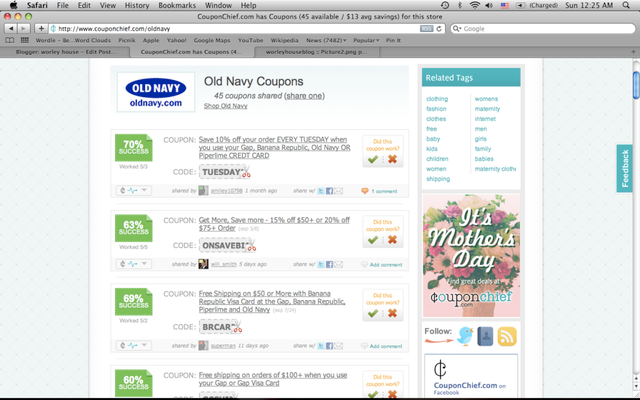Switch to the worleyhouseblog Picture2.png tab
Image resolution: width=640 pixels, height=400 pixels.
pyautogui.click(x=316, y=52)
